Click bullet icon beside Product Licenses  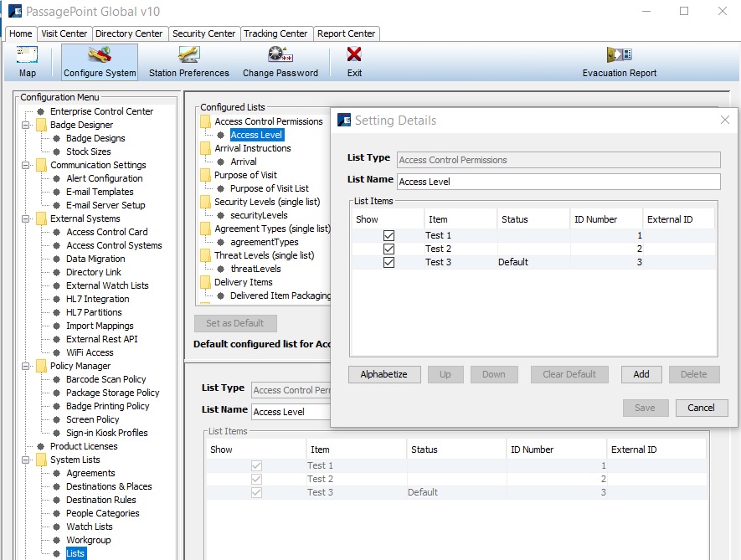[41, 446]
